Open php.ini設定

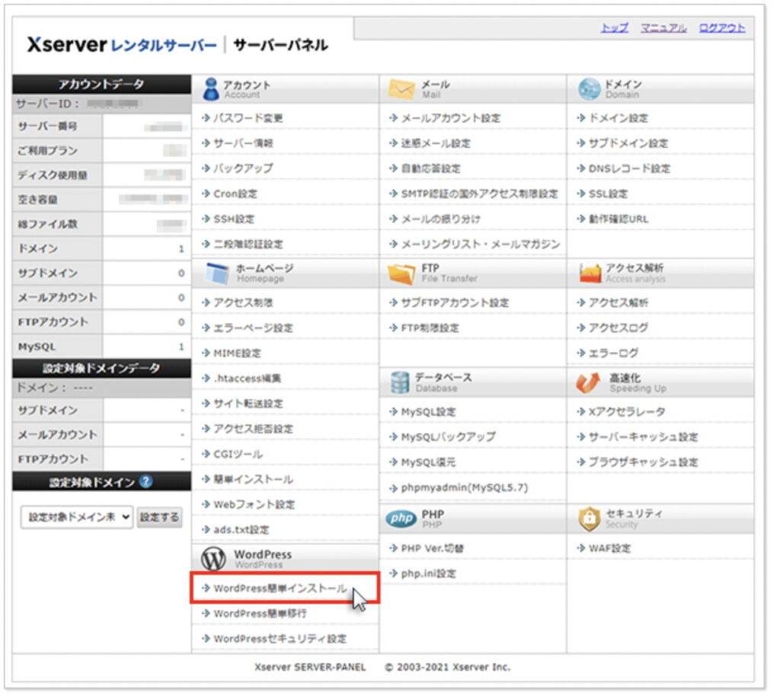(428, 574)
